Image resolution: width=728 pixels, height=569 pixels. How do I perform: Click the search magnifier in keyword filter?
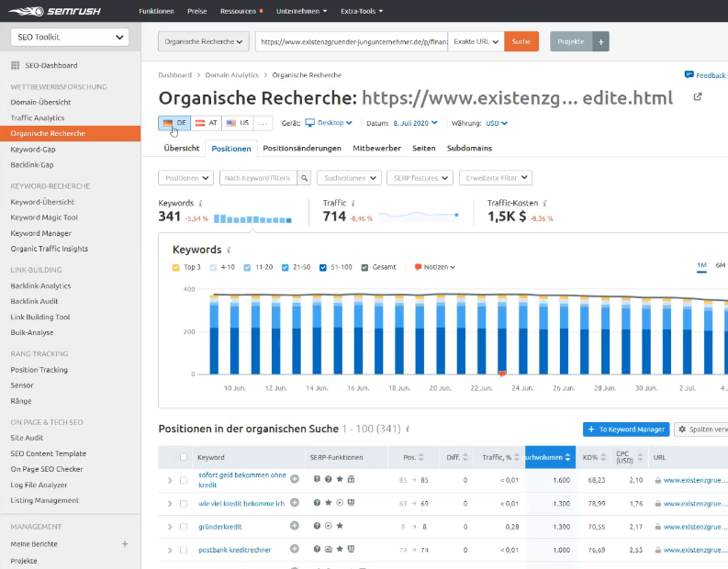point(304,178)
